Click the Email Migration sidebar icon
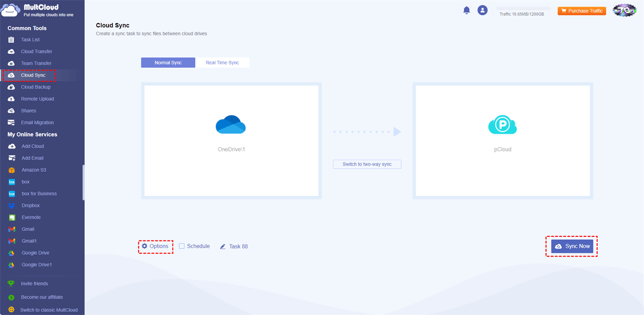Image resolution: width=644 pixels, height=315 pixels. (11, 123)
